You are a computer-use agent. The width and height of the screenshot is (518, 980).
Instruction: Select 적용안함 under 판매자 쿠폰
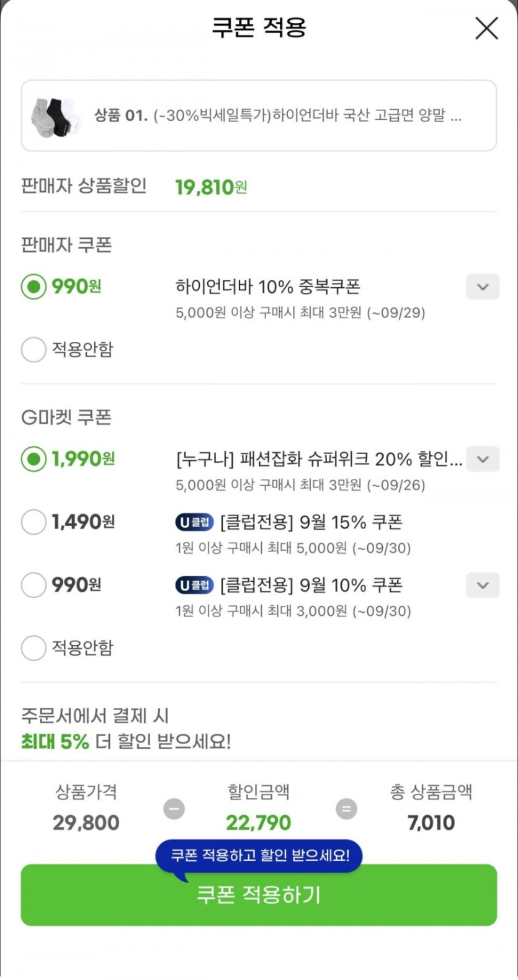[33, 350]
